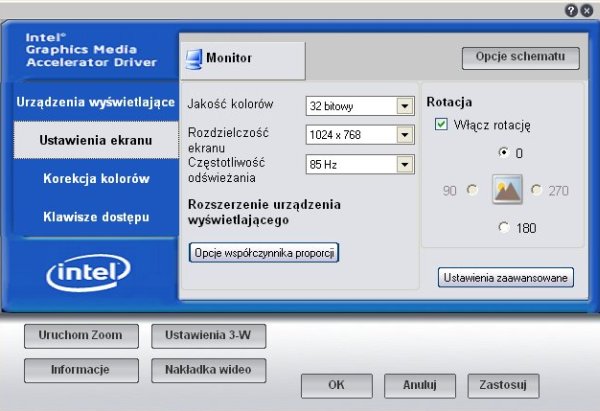
Task: Click the Monitor display icon
Action: [194, 59]
